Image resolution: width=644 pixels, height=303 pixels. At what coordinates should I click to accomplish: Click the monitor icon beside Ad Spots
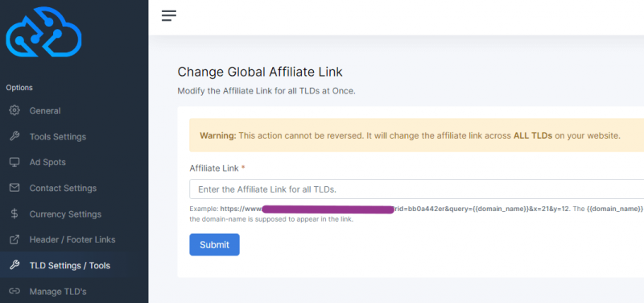14,162
